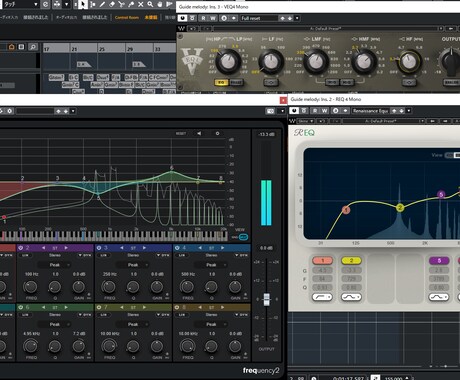Screen dimensions: 460x380
Task: Open the Control Room tab
Action: (127, 17)
